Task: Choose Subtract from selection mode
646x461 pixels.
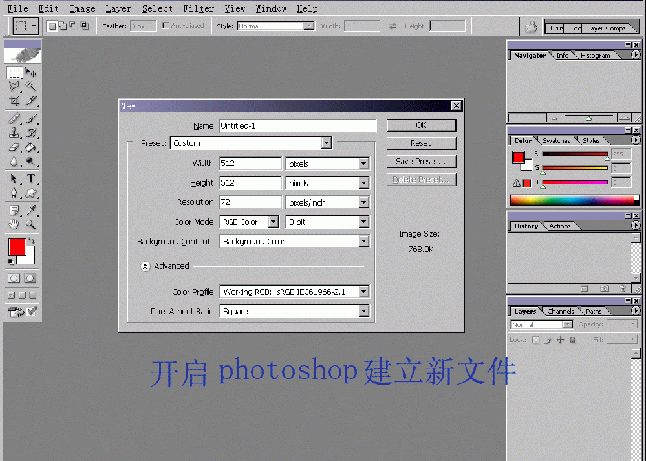Action: pyautogui.click(x=73, y=26)
